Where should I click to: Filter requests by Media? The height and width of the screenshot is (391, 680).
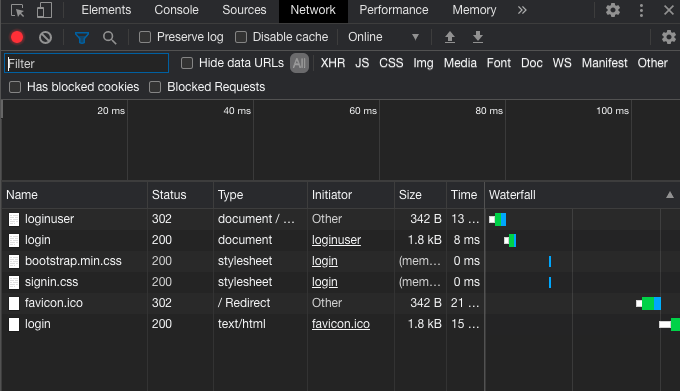tap(460, 63)
